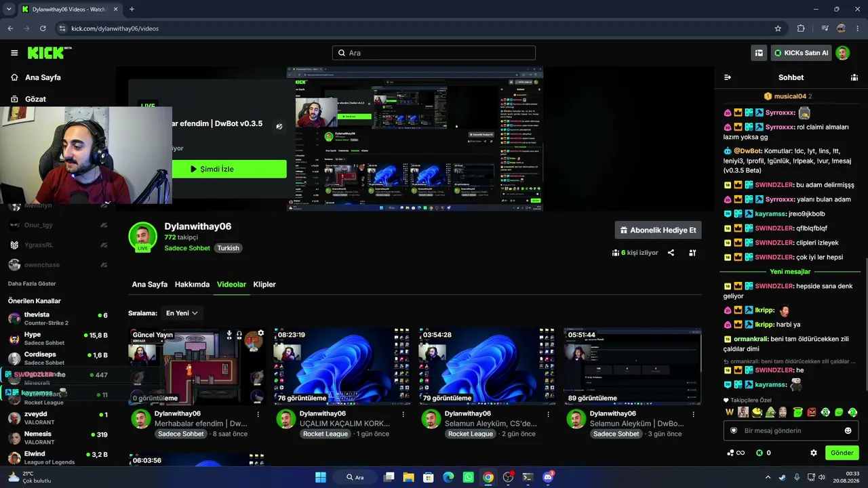Open chat settings gear icon
868x488 pixels.
coord(814,453)
